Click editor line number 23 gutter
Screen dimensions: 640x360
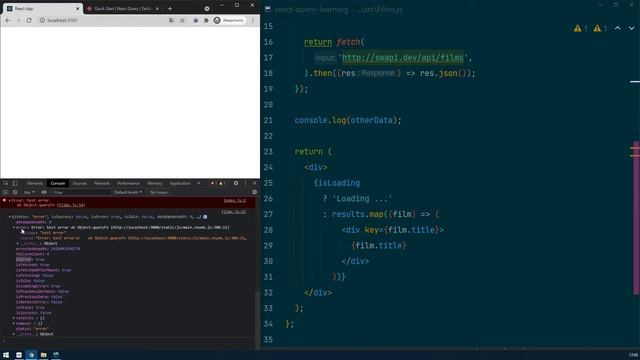268,151
